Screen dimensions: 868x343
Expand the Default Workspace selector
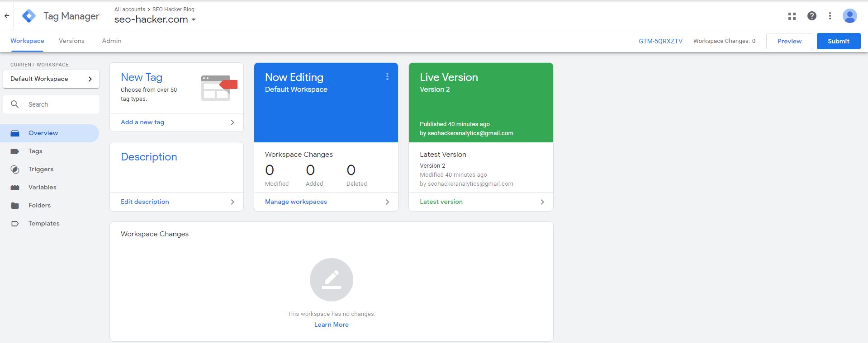[x=51, y=79]
